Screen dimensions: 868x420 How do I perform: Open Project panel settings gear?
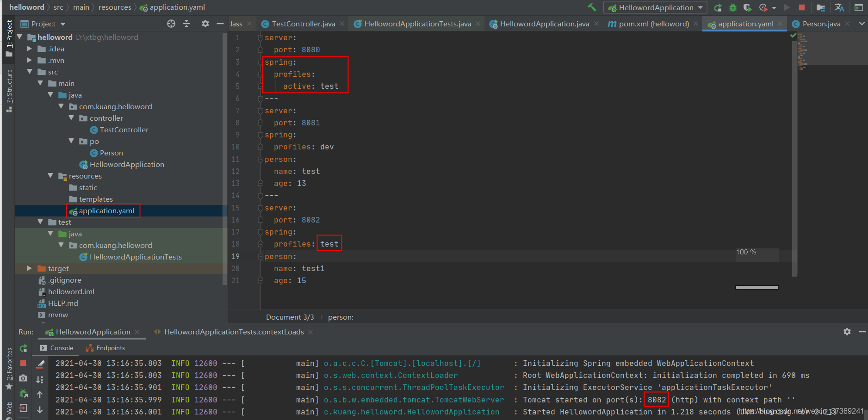(205, 23)
